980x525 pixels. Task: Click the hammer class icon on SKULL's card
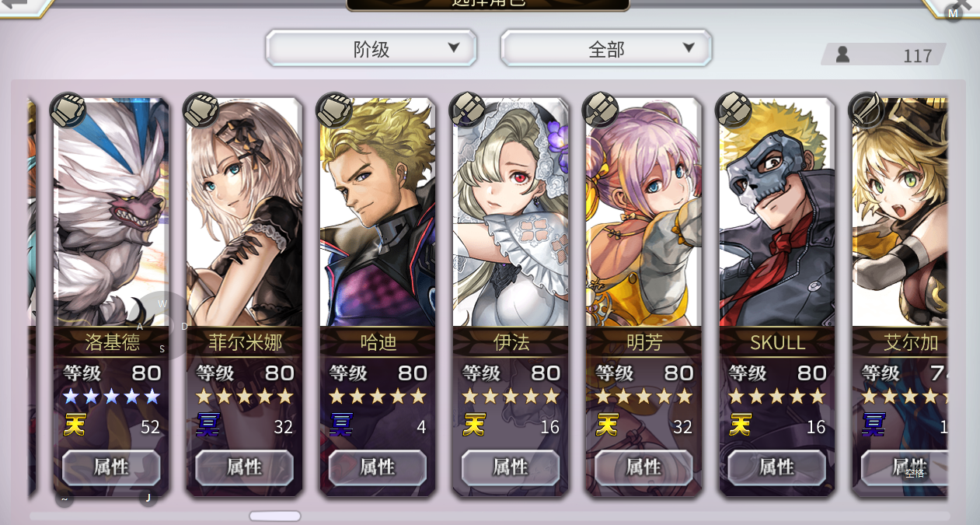[x=734, y=110]
